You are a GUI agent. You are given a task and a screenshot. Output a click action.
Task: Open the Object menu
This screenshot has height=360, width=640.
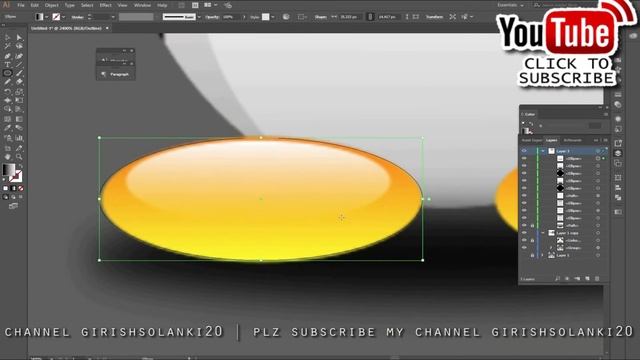[x=51, y=5]
